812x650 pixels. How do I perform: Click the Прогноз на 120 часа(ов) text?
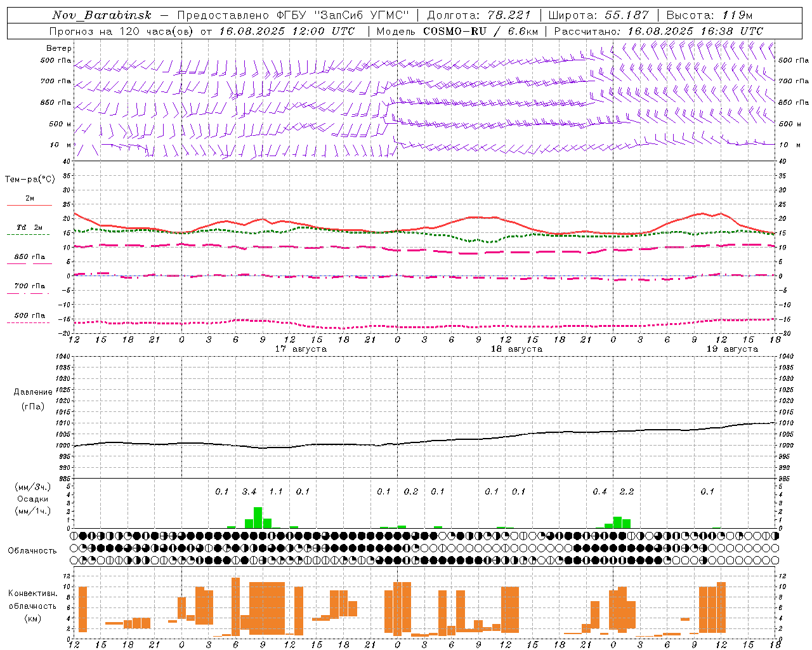pyautogui.click(x=122, y=31)
